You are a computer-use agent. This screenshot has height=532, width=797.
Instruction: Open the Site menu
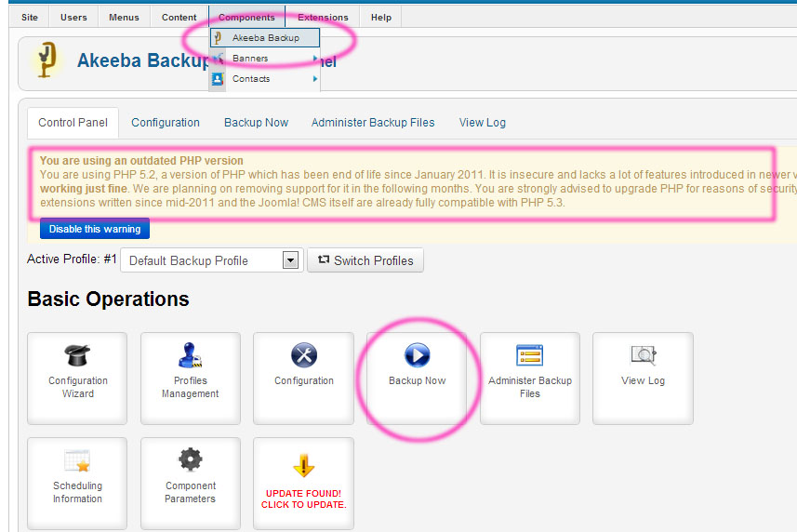pos(30,18)
